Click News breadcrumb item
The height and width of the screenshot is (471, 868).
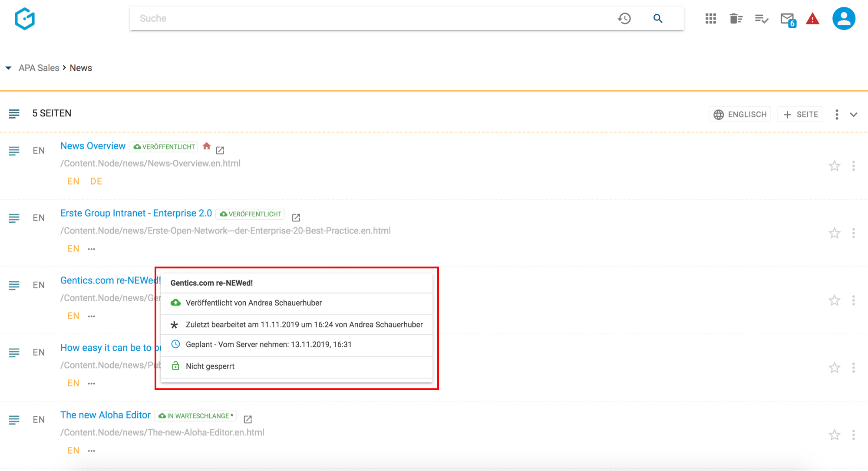(x=81, y=68)
